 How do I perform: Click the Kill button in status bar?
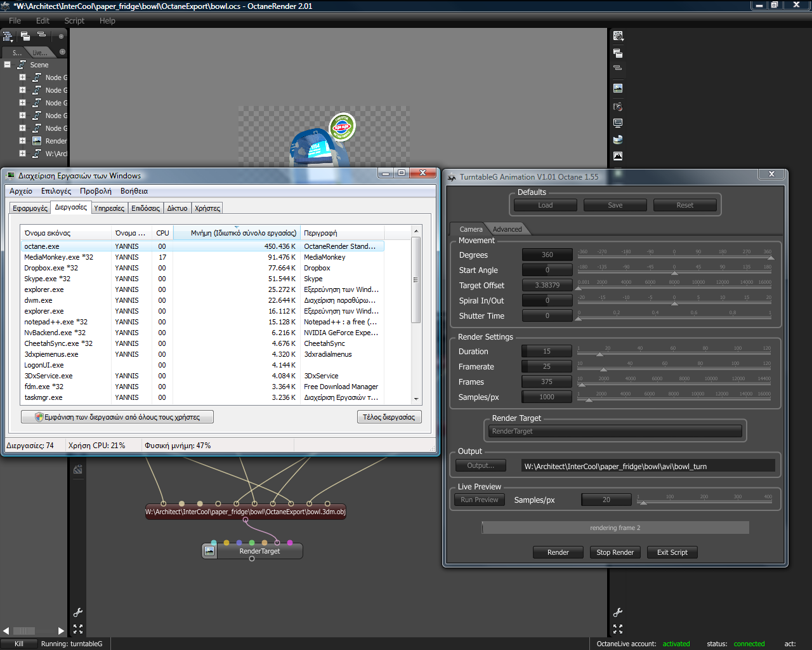pyautogui.click(x=19, y=644)
